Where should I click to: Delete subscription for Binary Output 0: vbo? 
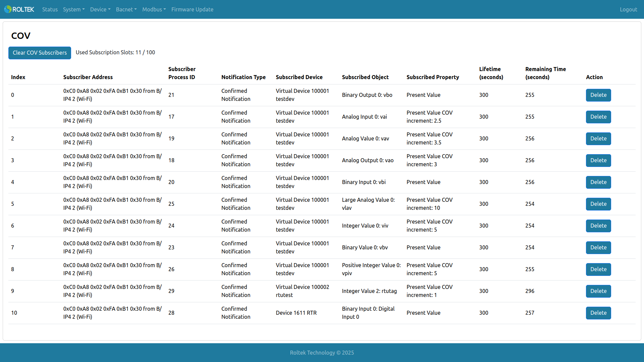[598, 95]
